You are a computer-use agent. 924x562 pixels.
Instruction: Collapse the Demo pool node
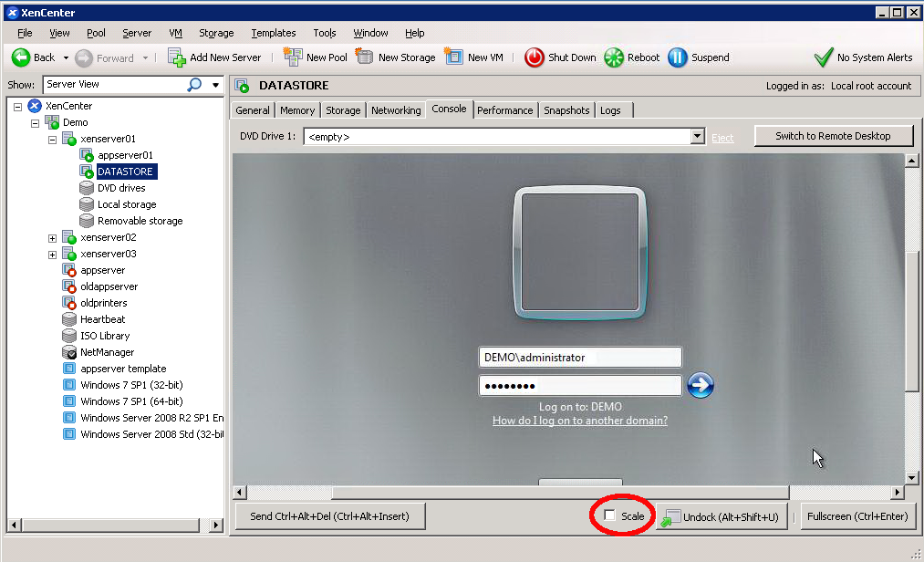[x=35, y=123]
